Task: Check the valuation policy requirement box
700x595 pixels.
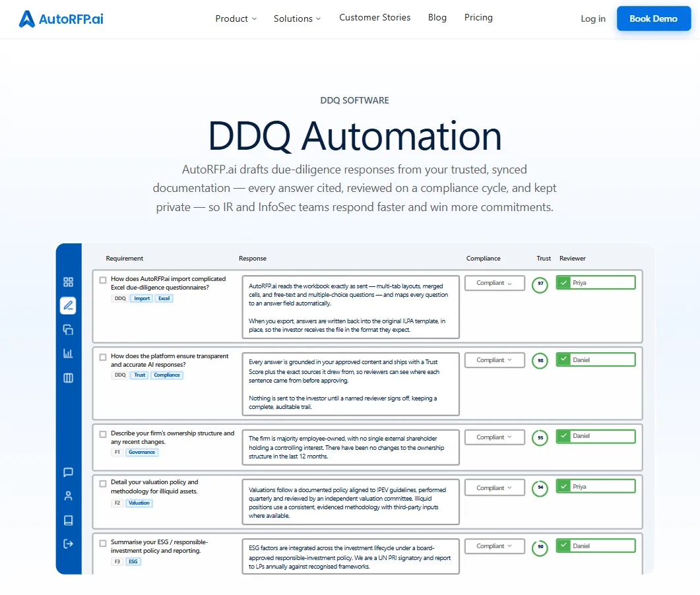Action: (103, 484)
